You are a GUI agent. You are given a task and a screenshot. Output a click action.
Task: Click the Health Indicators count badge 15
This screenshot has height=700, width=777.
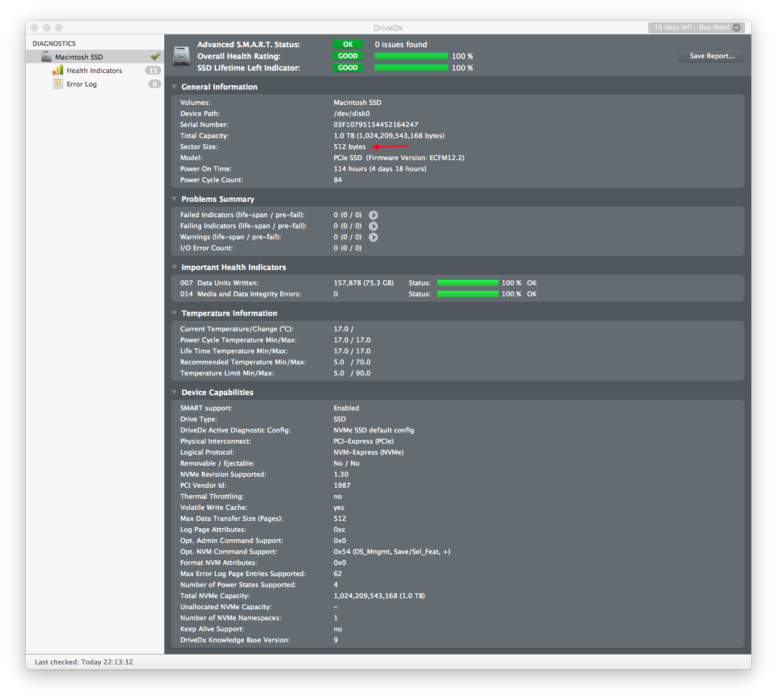coord(153,71)
